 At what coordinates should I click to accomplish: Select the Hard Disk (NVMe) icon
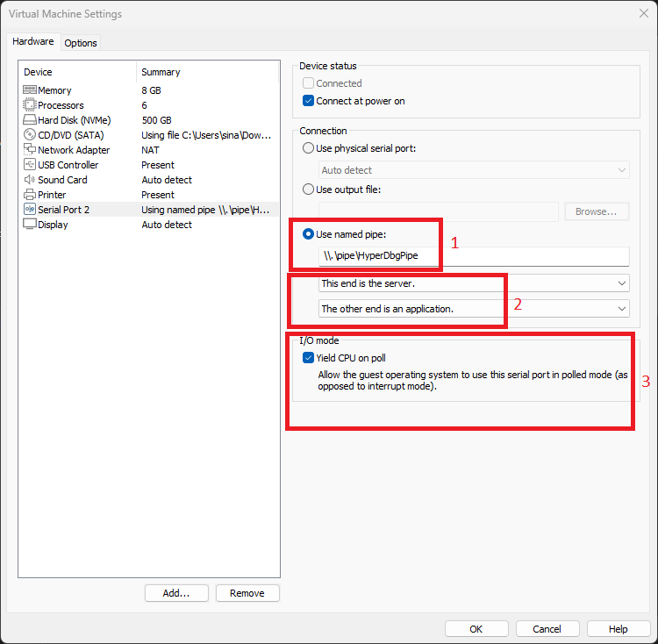29,120
